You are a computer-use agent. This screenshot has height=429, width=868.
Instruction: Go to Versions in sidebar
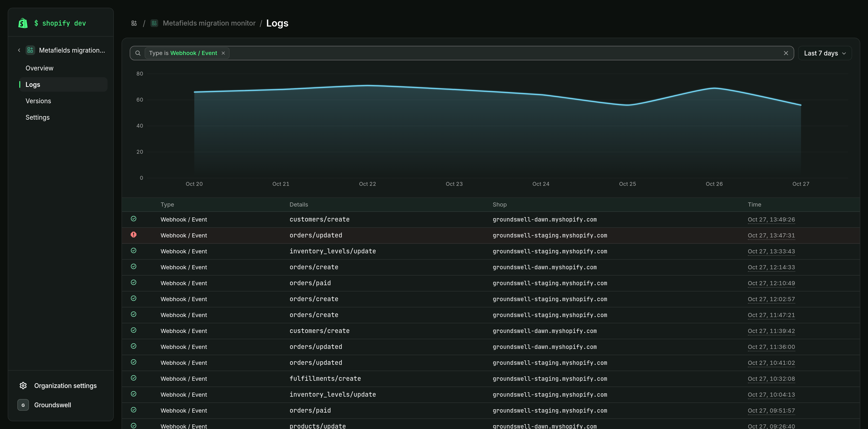click(x=38, y=101)
